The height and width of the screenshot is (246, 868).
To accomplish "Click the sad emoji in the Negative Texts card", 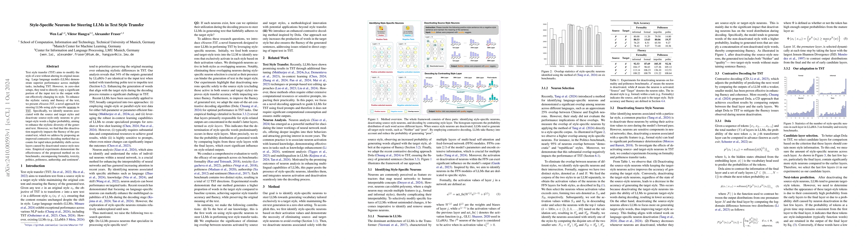I will (x=408, y=28).
